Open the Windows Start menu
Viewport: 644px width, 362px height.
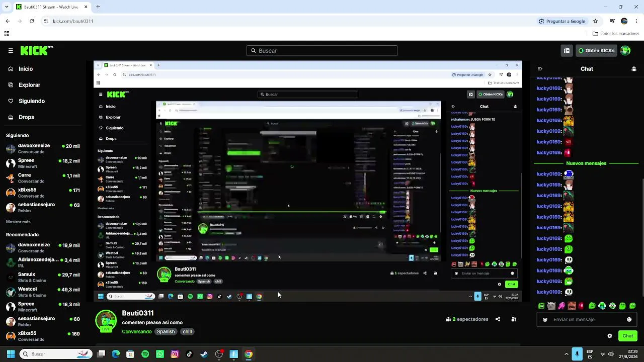tap(11, 354)
